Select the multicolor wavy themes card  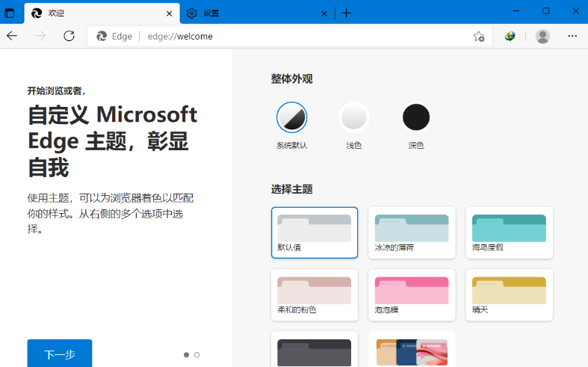click(x=412, y=350)
